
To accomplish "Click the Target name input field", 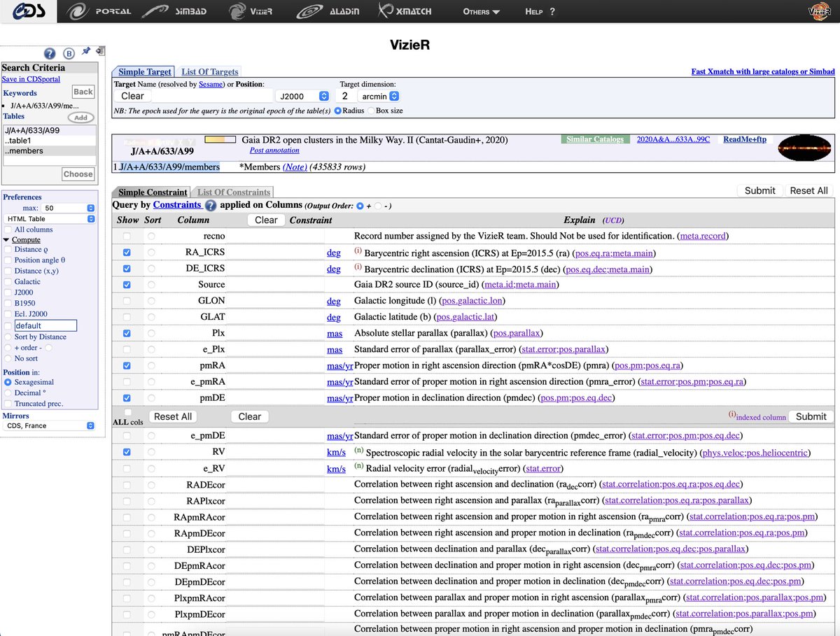I will (212, 96).
